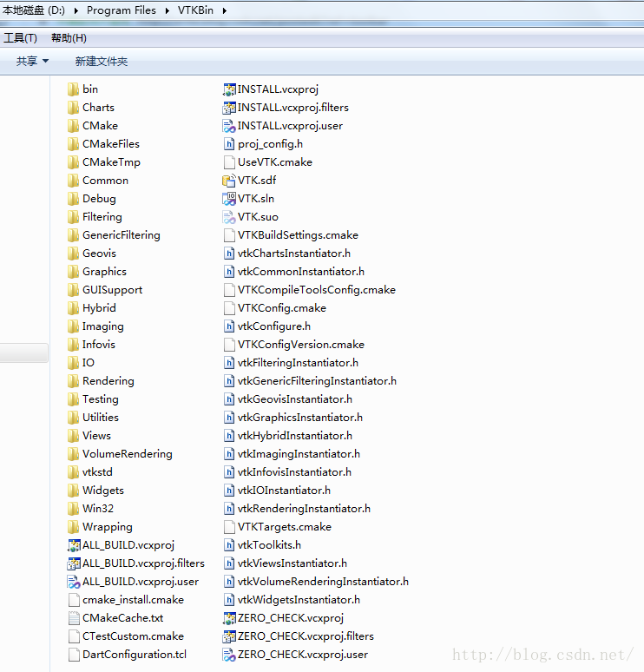Select the CMakeCache.txt text file icon
The height and width of the screenshot is (672, 644).
click(74, 618)
